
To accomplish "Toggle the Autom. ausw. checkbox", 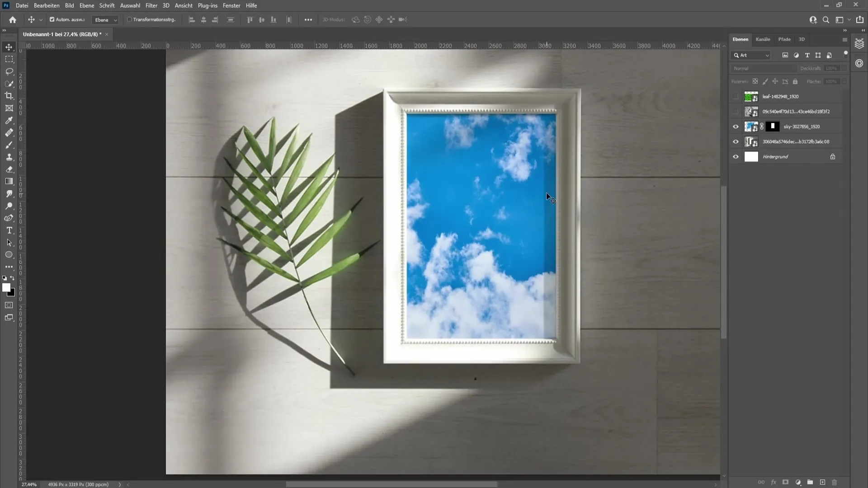I will pos(52,19).
